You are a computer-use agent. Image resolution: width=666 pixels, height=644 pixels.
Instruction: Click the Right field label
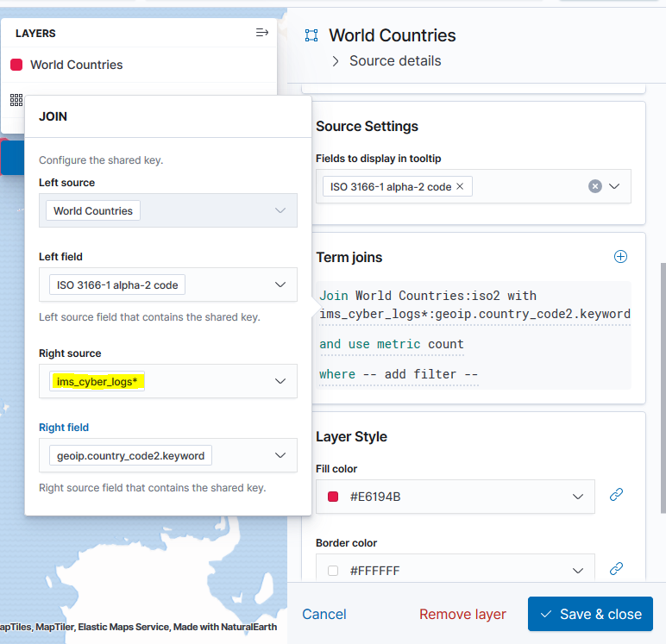coord(64,428)
